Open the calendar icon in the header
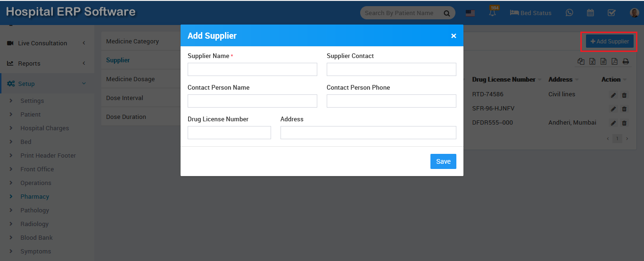644x261 pixels. (x=590, y=13)
